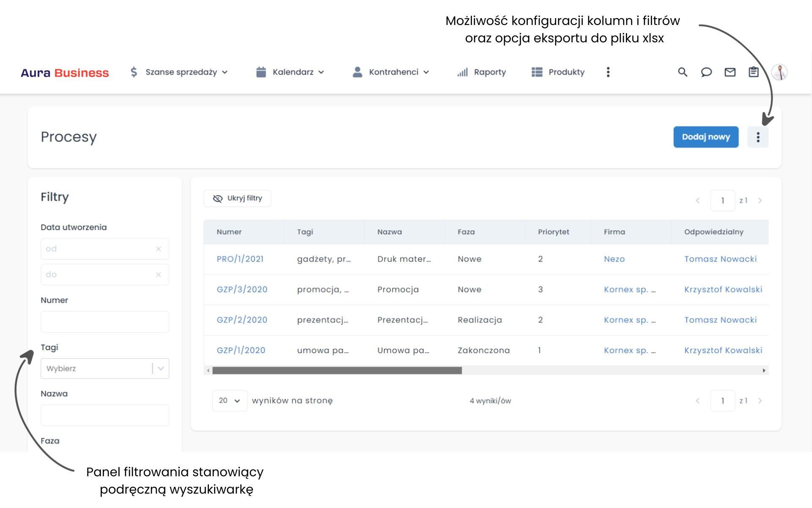Expand the Kalendarz dropdown menu
812x508 pixels.
[290, 72]
